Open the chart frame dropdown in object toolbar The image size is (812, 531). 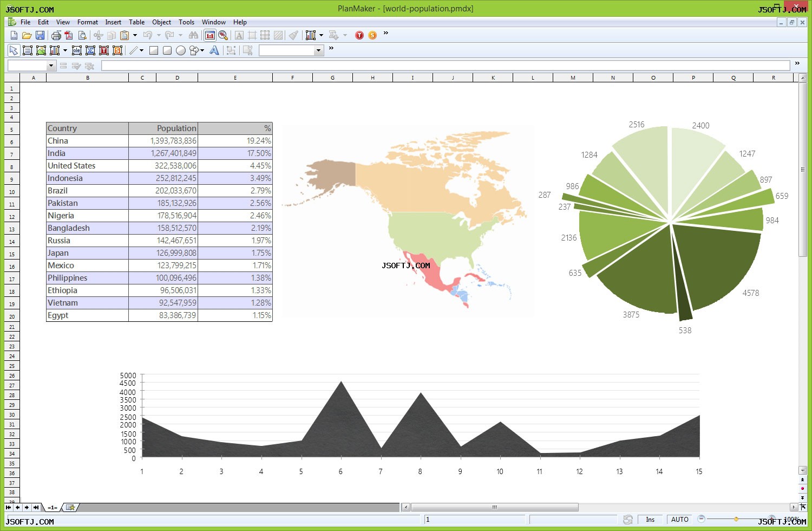point(65,50)
